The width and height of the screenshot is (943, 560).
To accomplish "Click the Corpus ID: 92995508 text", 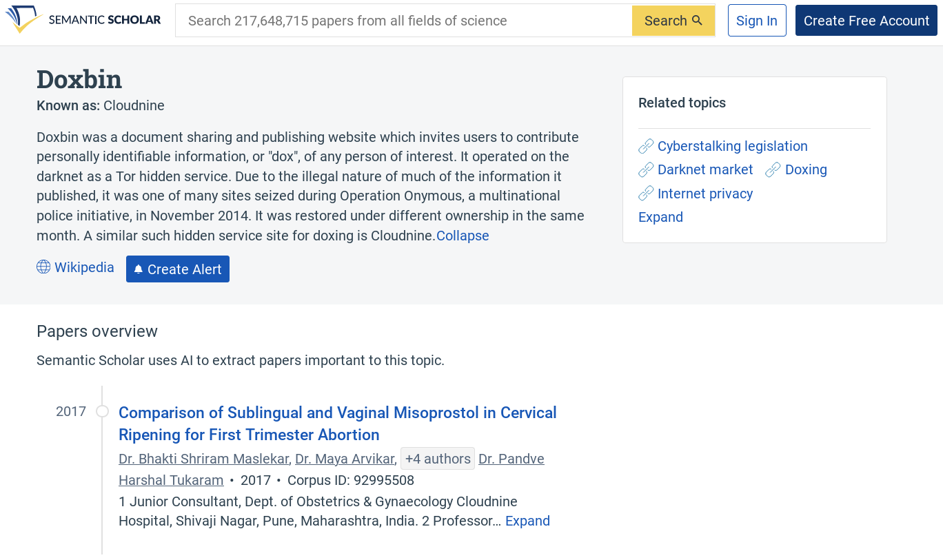I will pos(351,480).
